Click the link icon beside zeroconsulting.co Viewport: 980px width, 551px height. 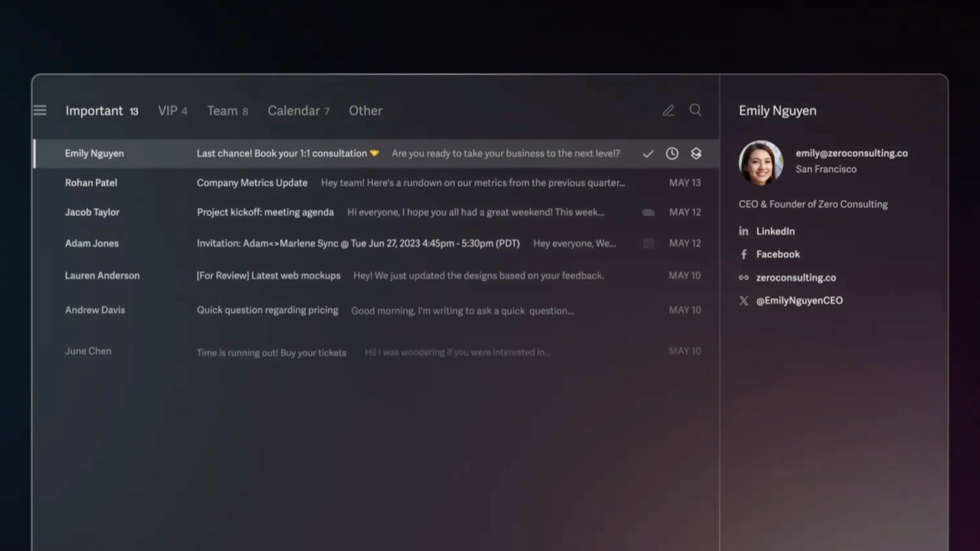[744, 278]
